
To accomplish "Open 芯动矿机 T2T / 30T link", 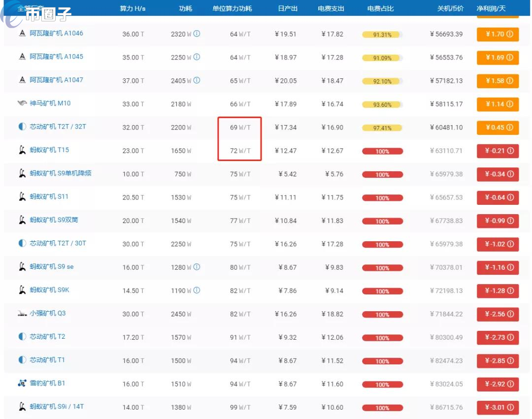I will (58, 243).
